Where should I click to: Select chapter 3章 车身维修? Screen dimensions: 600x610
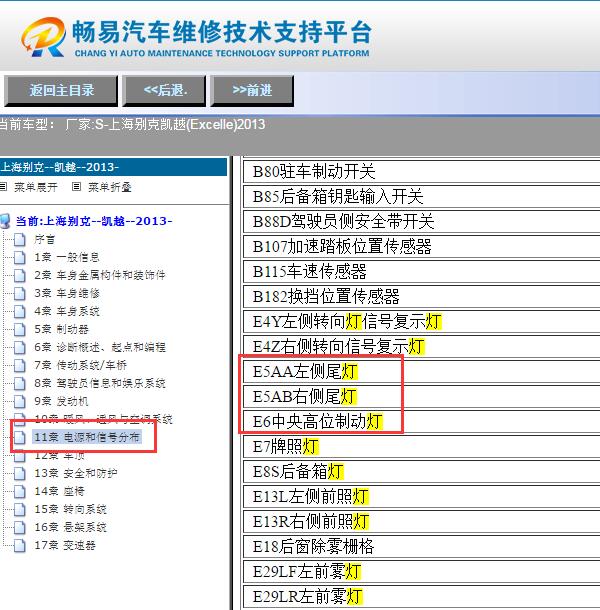67,293
